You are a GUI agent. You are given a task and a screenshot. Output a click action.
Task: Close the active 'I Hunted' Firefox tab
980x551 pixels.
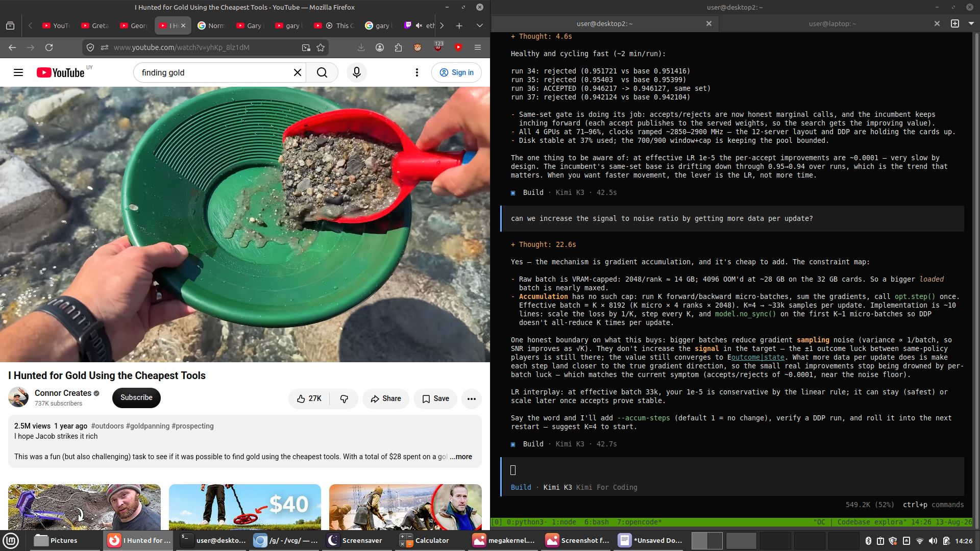183,26
